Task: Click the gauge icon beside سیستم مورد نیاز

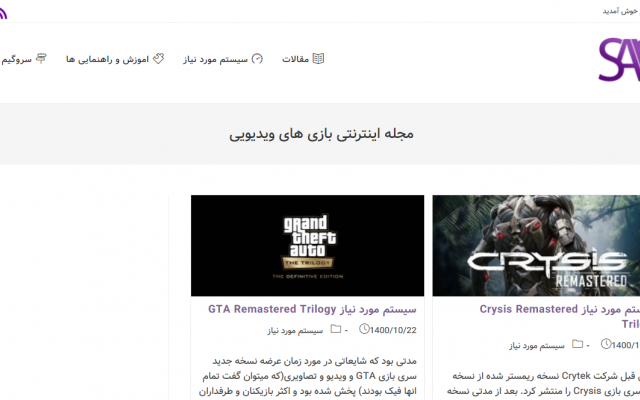Action: [x=257, y=59]
